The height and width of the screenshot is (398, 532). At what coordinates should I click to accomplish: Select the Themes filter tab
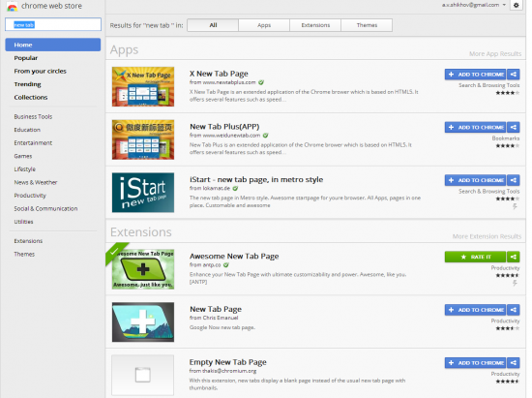click(367, 25)
